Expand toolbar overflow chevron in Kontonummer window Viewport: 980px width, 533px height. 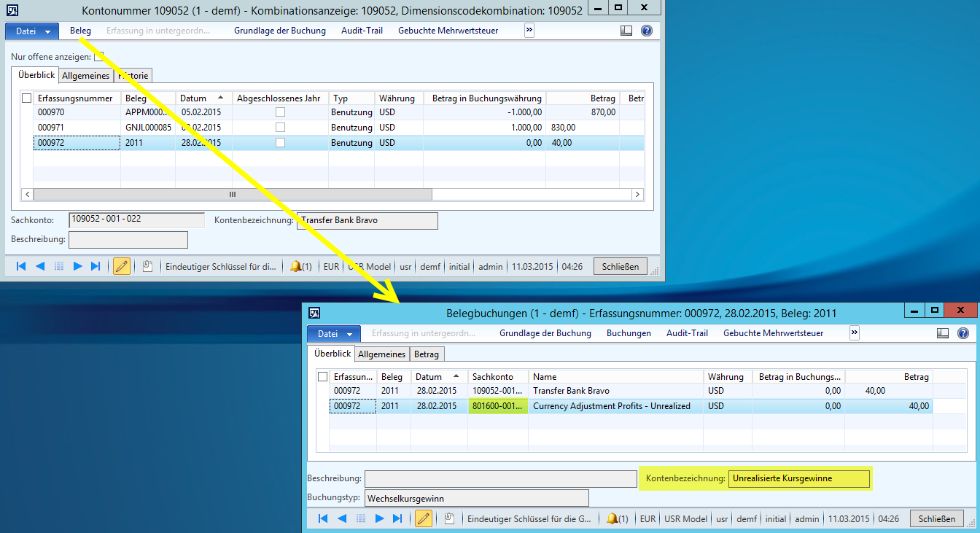pyautogui.click(x=529, y=31)
